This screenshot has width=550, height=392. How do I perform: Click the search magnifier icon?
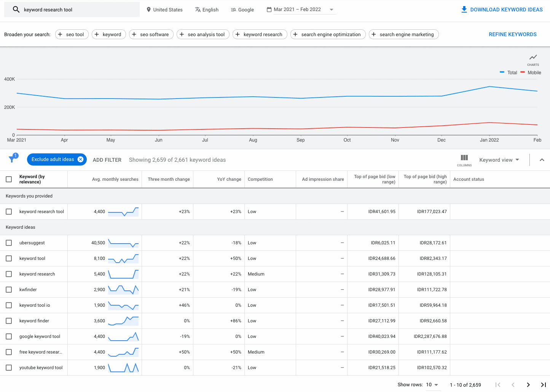(x=16, y=10)
